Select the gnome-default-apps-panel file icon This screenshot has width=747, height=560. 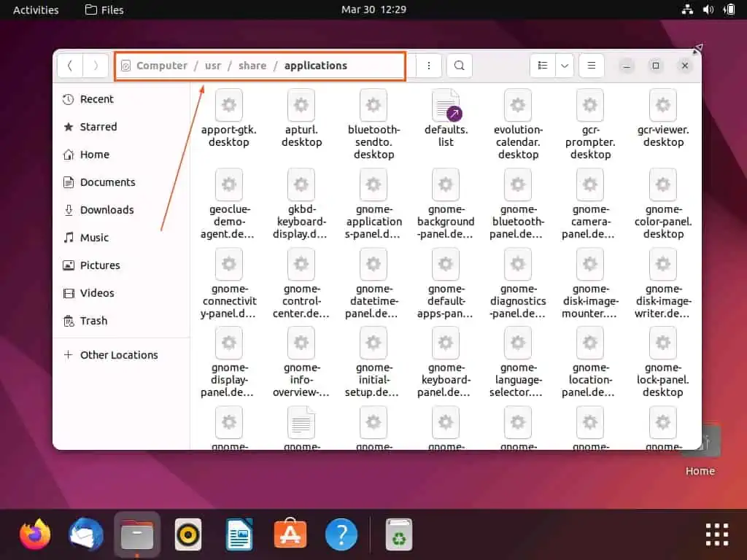click(446, 264)
